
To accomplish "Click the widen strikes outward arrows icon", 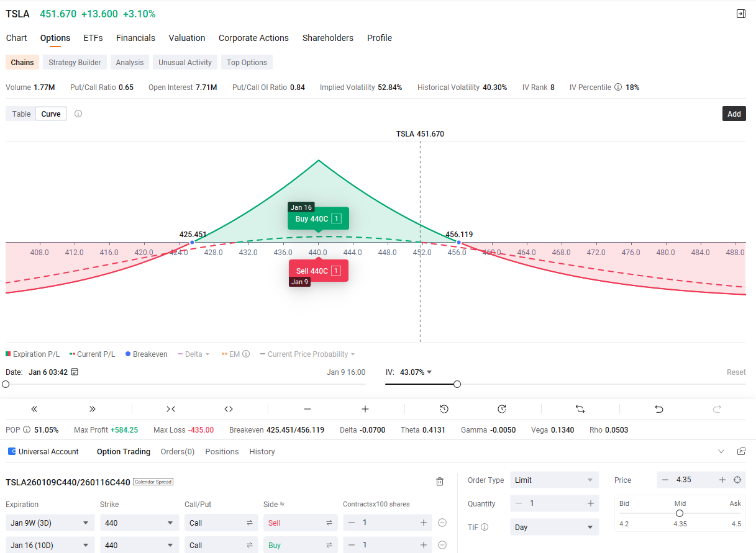I will point(229,409).
